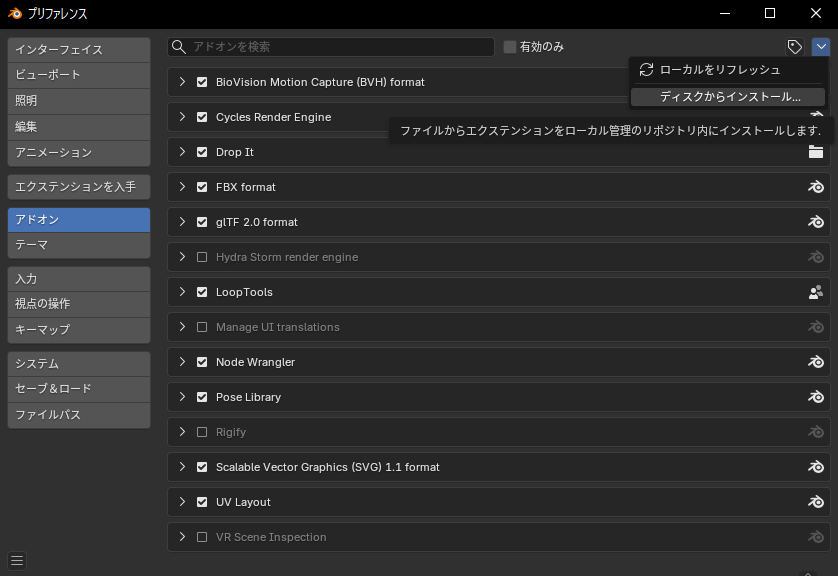This screenshot has width=838, height=576.
Task: Choose ディスクからインストール from the menu
Action: click(x=729, y=97)
